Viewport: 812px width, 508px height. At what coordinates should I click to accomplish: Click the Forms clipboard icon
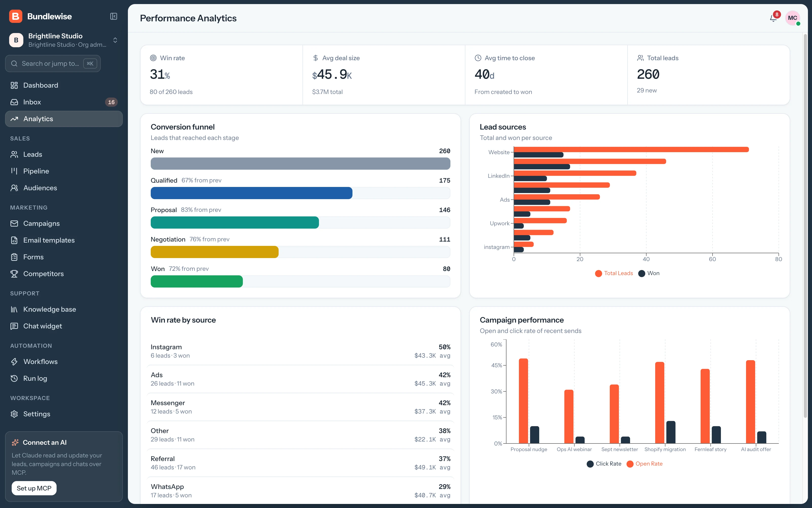point(14,257)
